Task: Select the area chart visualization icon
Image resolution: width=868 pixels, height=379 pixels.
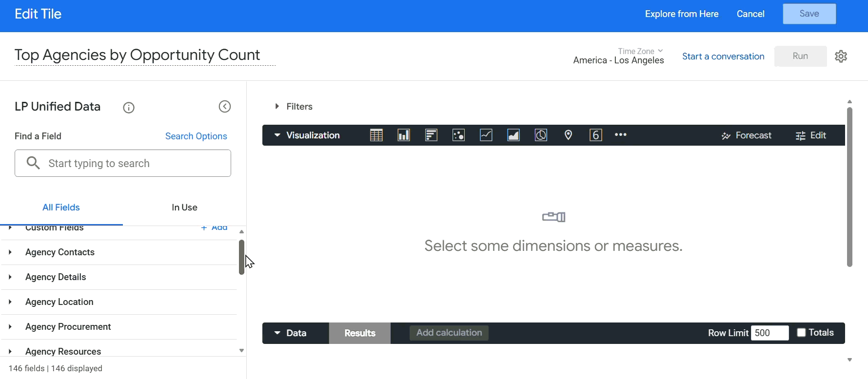Action: point(513,135)
